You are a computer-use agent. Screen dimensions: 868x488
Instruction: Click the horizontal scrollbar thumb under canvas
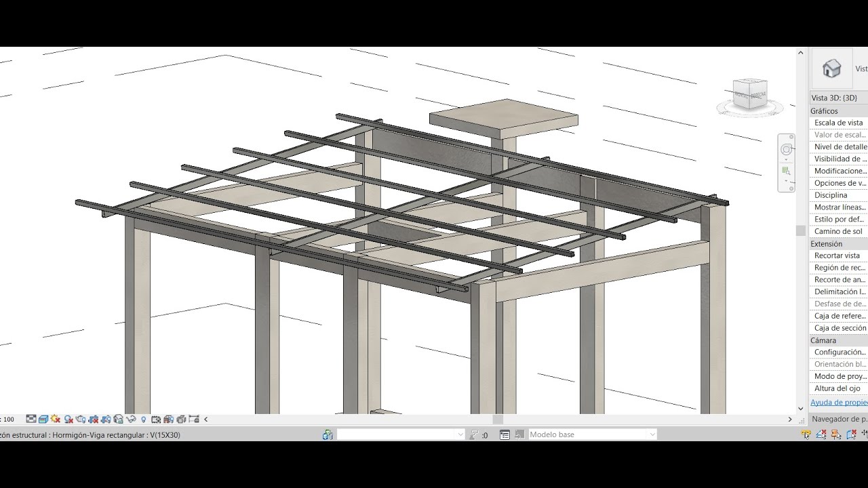point(498,420)
